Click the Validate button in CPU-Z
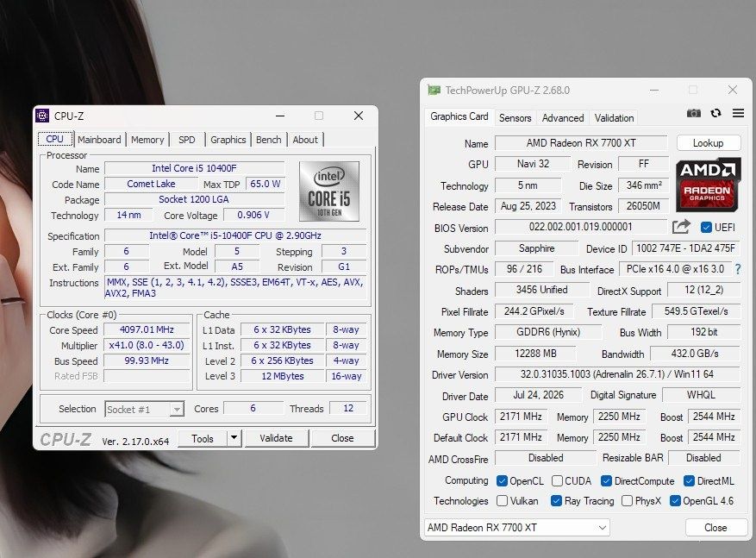The height and width of the screenshot is (558, 756). click(276, 438)
